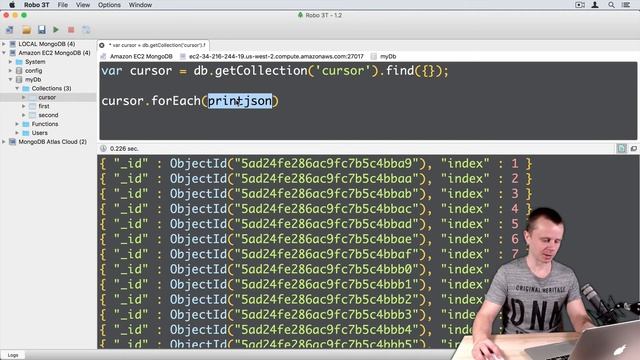Open a script with the folder icon
The width and height of the screenshot is (640, 360).
click(x=27, y=30)
